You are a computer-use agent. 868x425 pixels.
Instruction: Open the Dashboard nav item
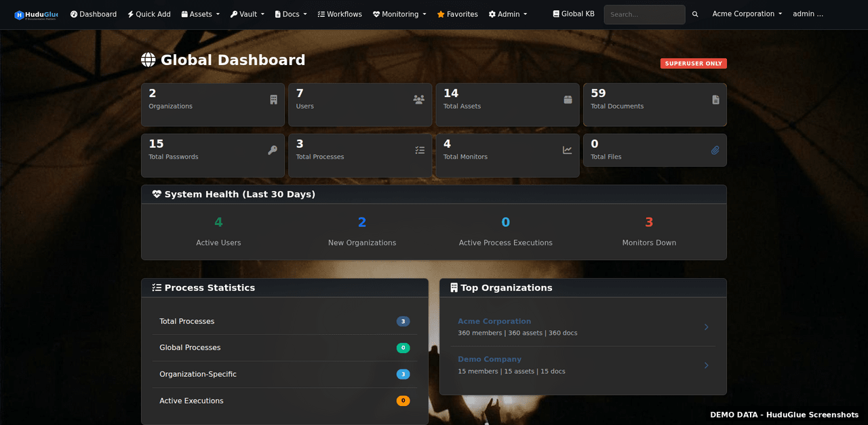coord(94,14)
